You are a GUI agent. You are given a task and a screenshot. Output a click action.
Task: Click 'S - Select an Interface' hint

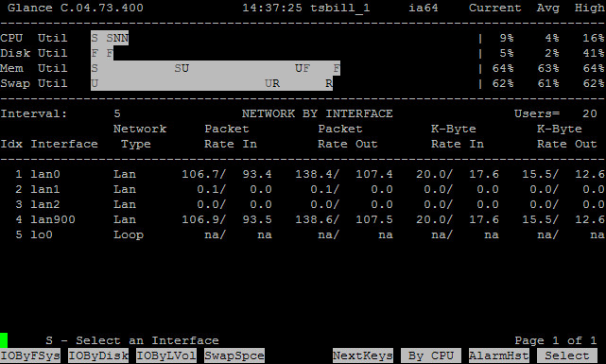tap(132, 340)
